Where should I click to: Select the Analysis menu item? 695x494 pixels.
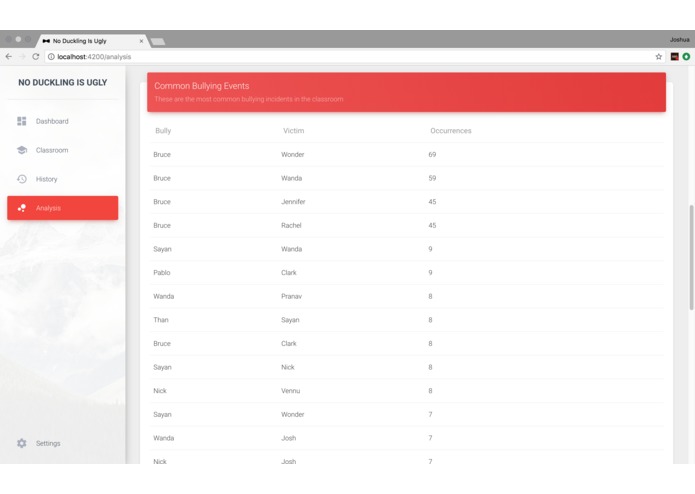[62, 208]
